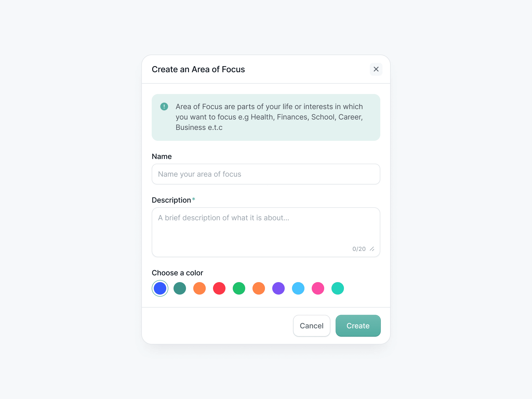The width and height of the screenshot is (532, 399).
Task: Click the textarea resize handle icon
Action: pos(372,249)
